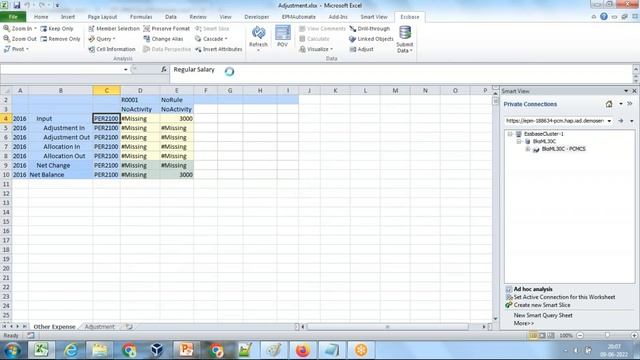Image resolution: width=640 pixels, height=360 pixels.
Task: Click Set Active Connection for this Worksheet
Action: pos(564,297)
